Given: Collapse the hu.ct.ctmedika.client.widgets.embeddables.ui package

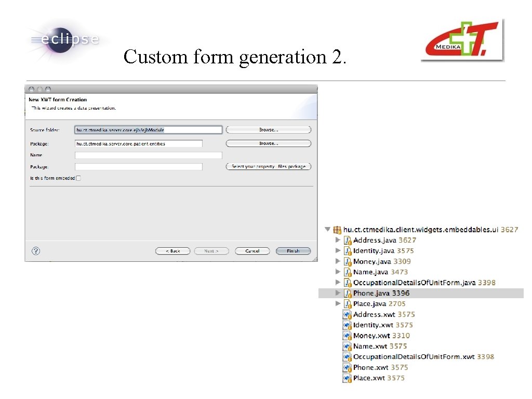Looking at the screenshot, I should [327, 229].
